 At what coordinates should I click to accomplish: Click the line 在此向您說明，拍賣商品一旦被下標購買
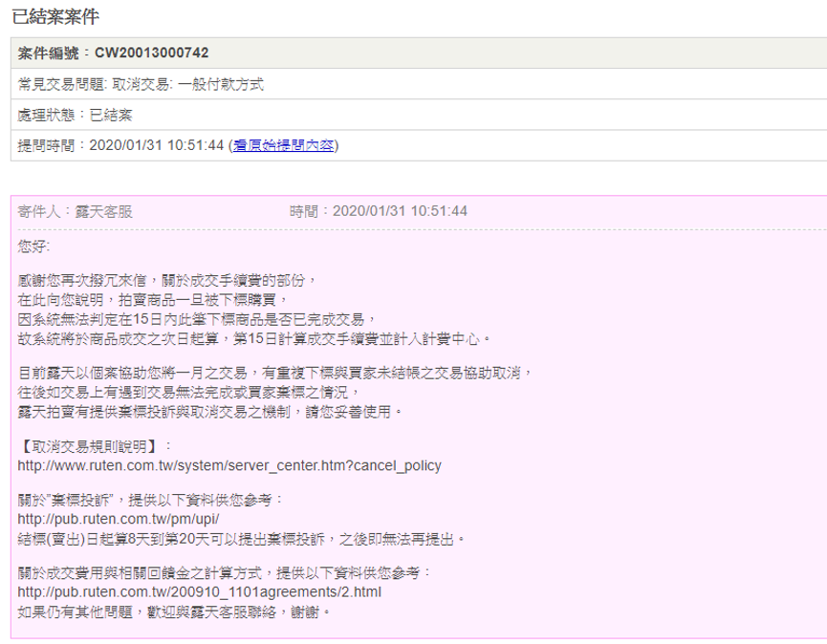click(152, 300)
